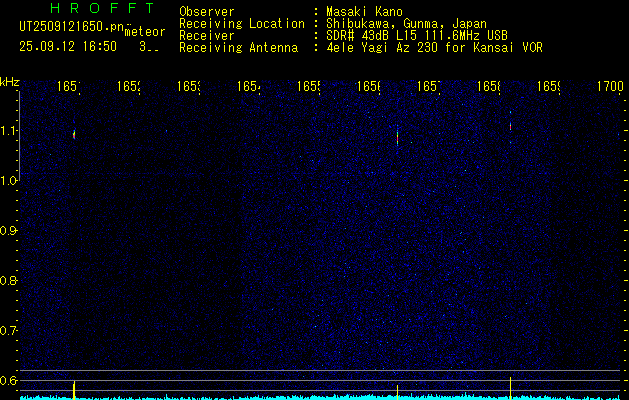
Task: Click the bright meteor echo before 1657
Action: pyautogui.click(x=398, y=136)
